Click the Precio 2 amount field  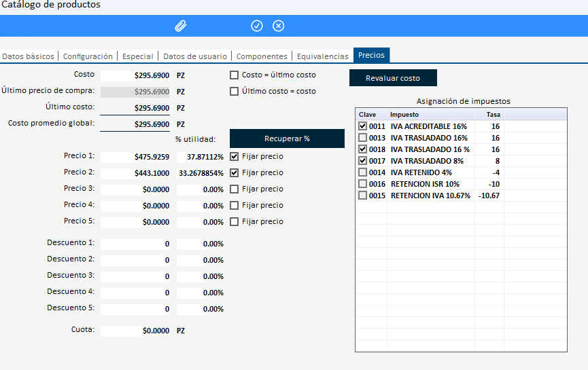(135, 173)
